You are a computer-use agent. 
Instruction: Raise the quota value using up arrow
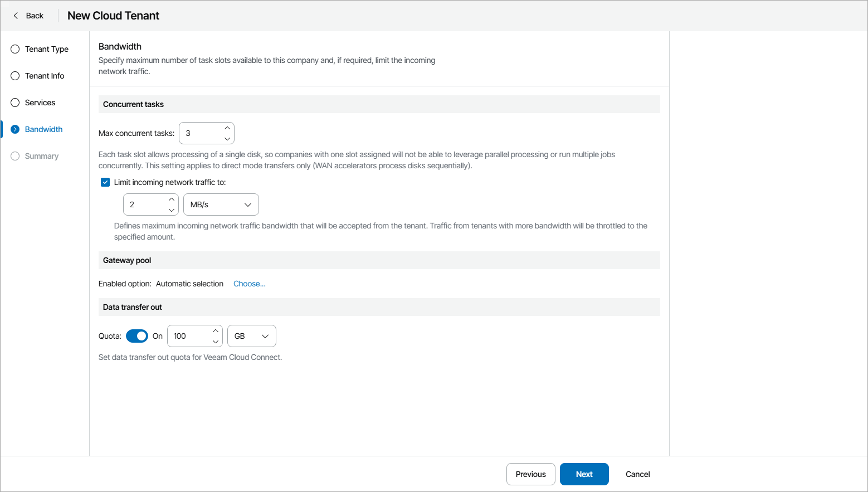click(216, 331)
